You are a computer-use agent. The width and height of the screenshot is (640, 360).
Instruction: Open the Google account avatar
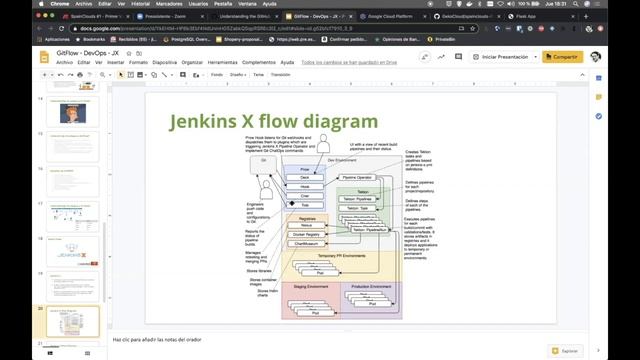pos(596,57)
